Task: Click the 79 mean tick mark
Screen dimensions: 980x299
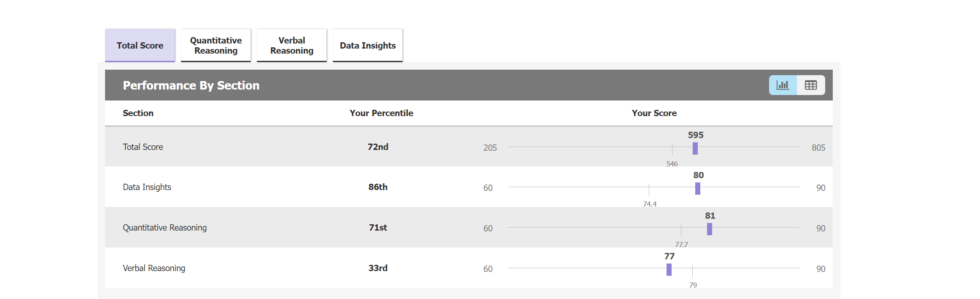Action: point(692,271)
